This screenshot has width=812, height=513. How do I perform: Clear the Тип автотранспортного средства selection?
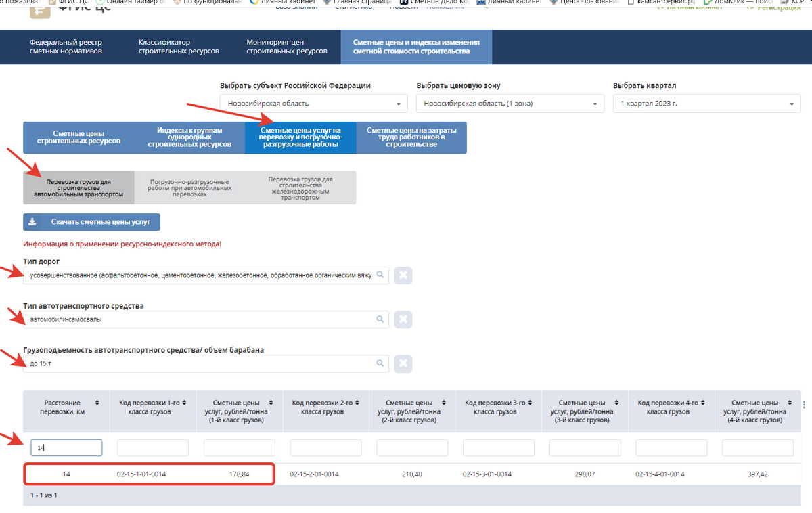pos(403,319)
